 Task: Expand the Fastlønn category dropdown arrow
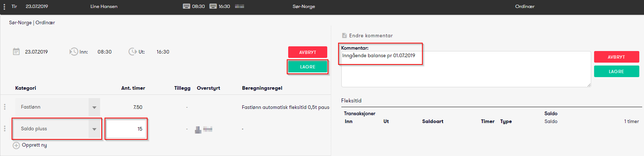pyautogui.click(x=94, y=107)
